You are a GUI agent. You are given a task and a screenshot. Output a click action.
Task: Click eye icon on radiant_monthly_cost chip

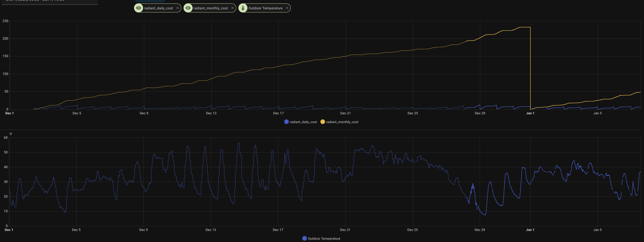pos(188,8)
